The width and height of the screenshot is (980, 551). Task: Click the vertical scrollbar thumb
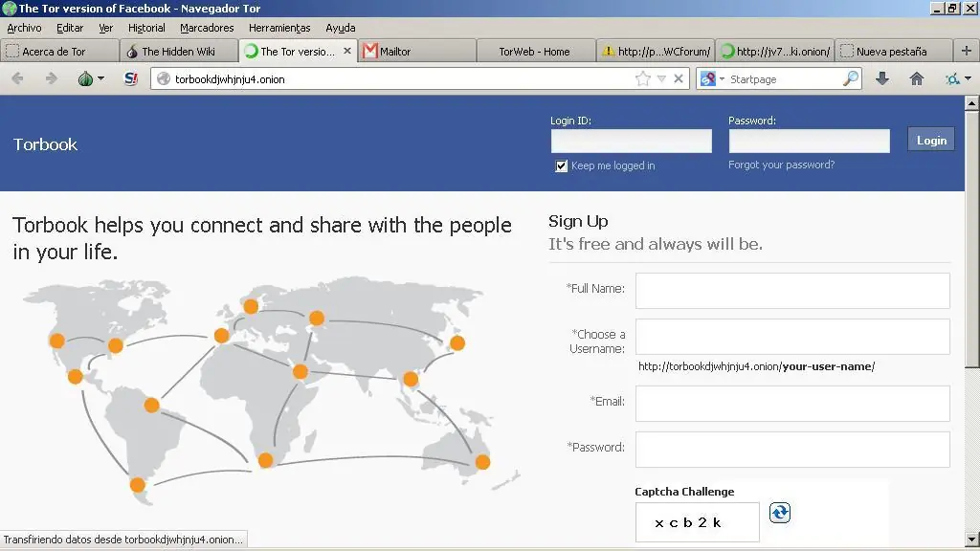(972, 240)
